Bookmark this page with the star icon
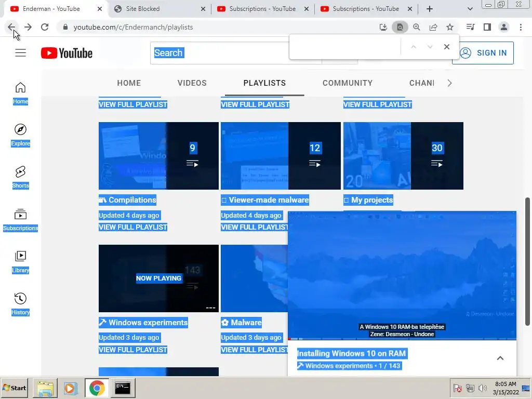The image size is (532, 399). [450, 27]
